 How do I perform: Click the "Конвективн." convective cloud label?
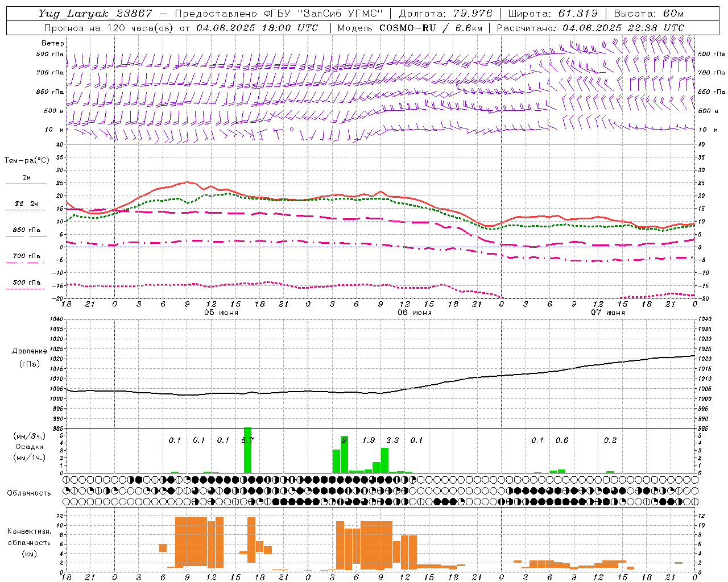[30, 531]
